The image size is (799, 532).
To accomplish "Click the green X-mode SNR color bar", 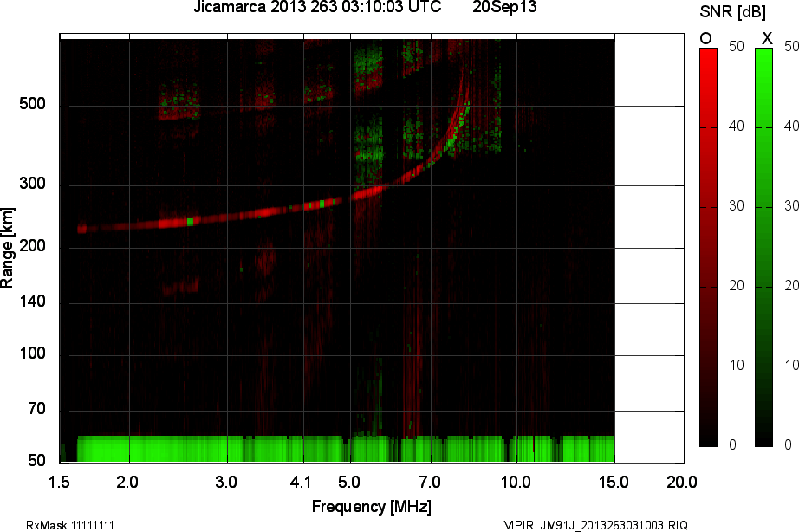I will point(763,247).
